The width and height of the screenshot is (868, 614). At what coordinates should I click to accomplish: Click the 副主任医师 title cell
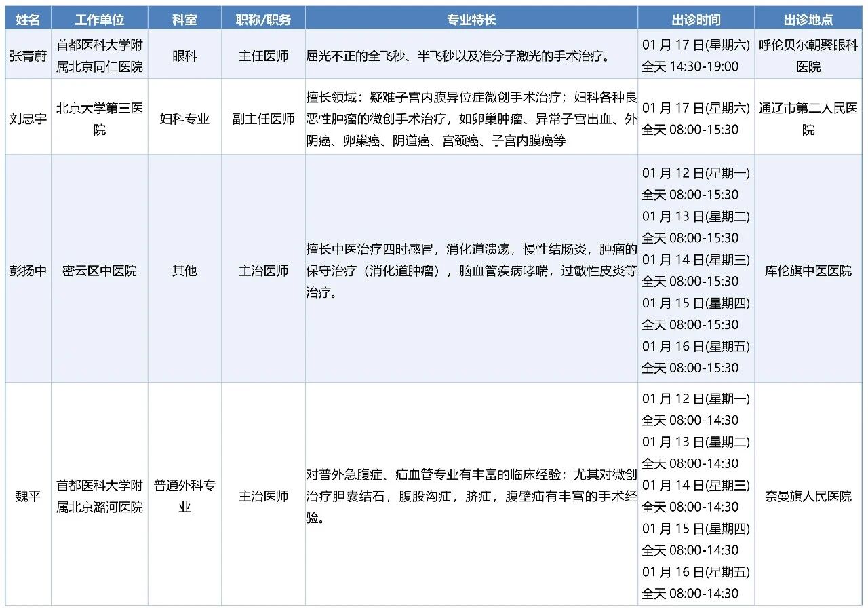coord(263,119)
